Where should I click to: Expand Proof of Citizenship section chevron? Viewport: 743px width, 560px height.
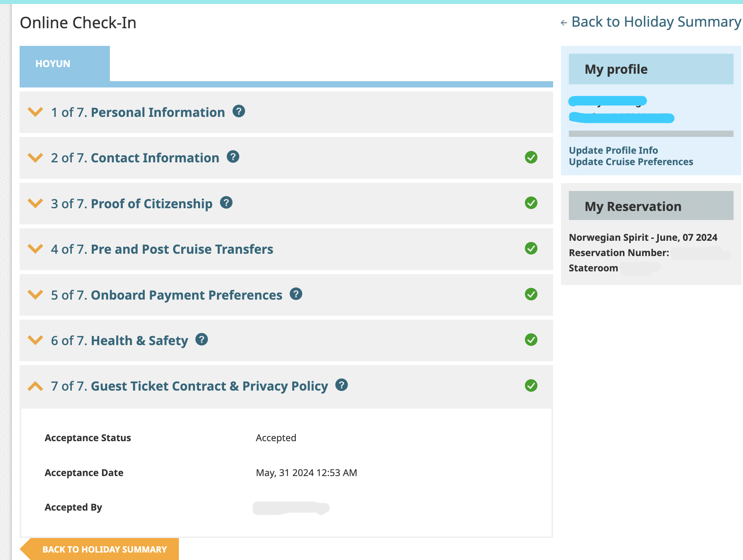point(35,204)
